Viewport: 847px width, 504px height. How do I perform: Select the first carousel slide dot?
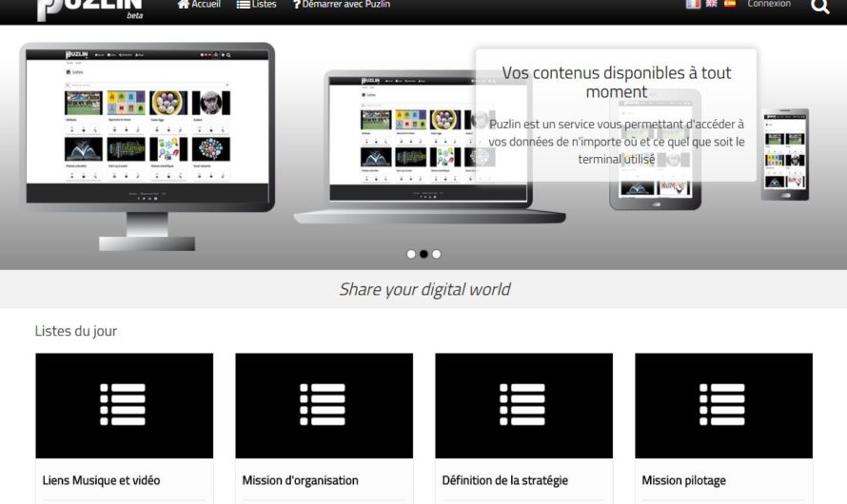pyautogui.click(x=411, y=254)
